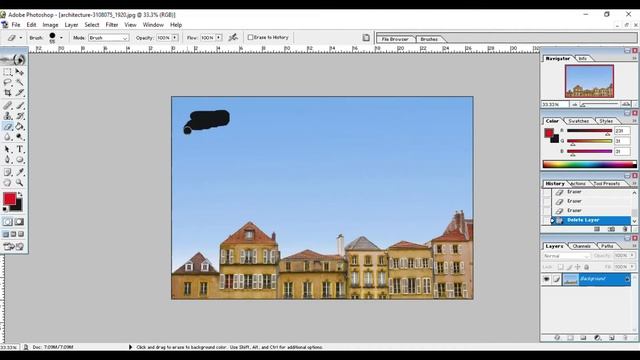Select the Dodge tool
640x360 pixels.
pos(20,137)
